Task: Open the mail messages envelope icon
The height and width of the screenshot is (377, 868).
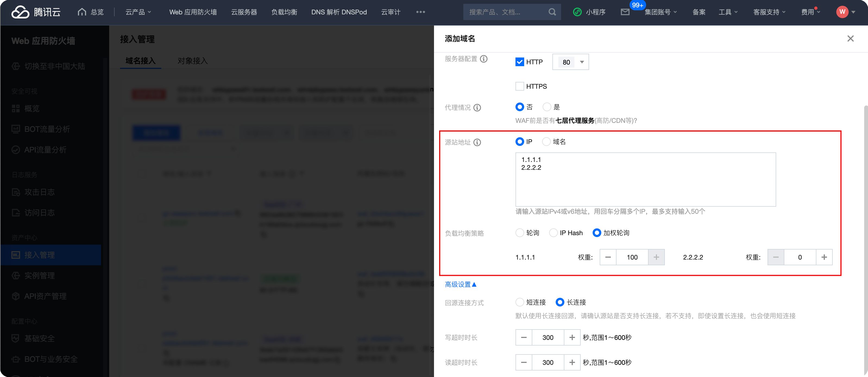Action: 625,12
